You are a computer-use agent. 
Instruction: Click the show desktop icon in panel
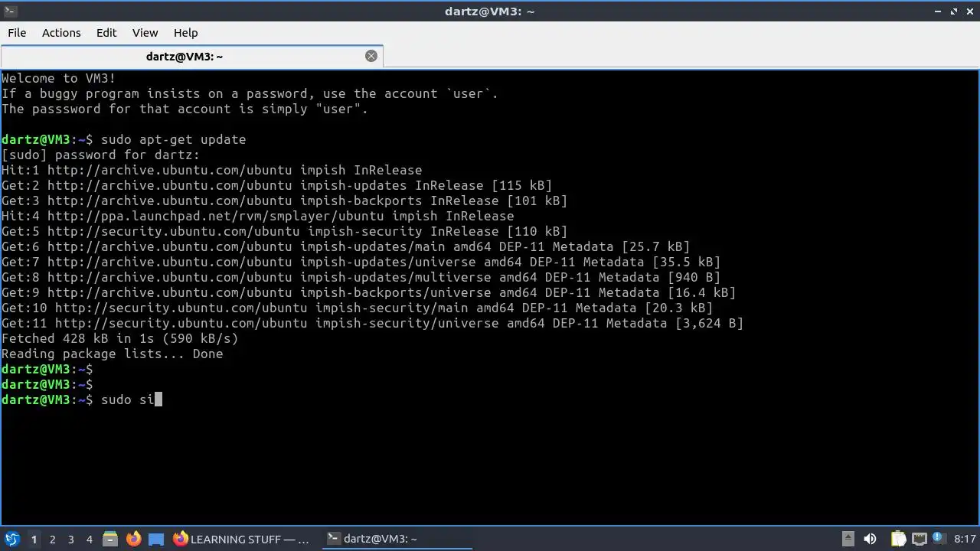click(x=155, y=539)
